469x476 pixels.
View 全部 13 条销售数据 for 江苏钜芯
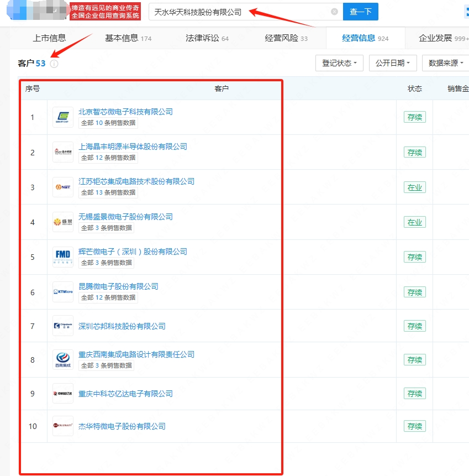tap(108, 193)
